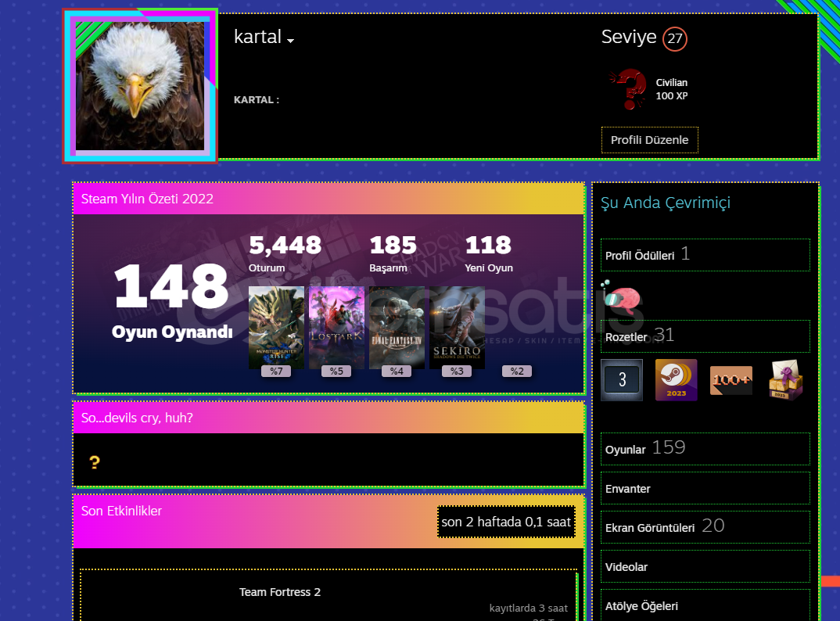Open the level 27 badge circle
The width and height of the screenshot is (840, 621).
(674, 38)
